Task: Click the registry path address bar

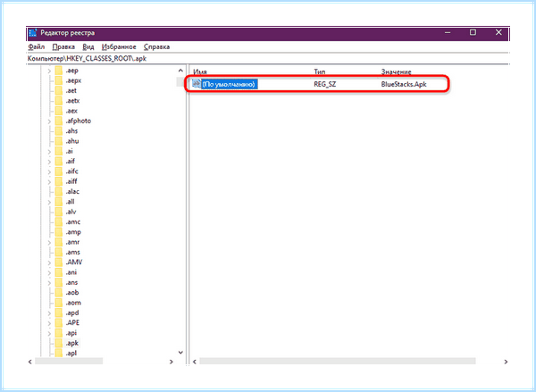Action: [x=268, y=58]
